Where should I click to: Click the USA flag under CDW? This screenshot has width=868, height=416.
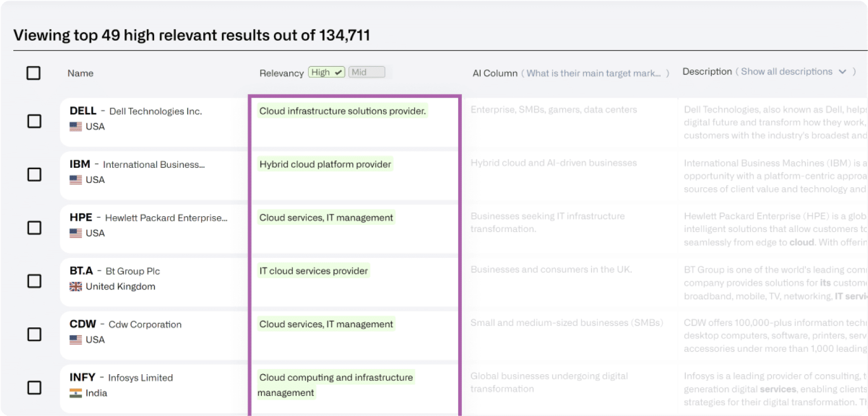[76, 340]
